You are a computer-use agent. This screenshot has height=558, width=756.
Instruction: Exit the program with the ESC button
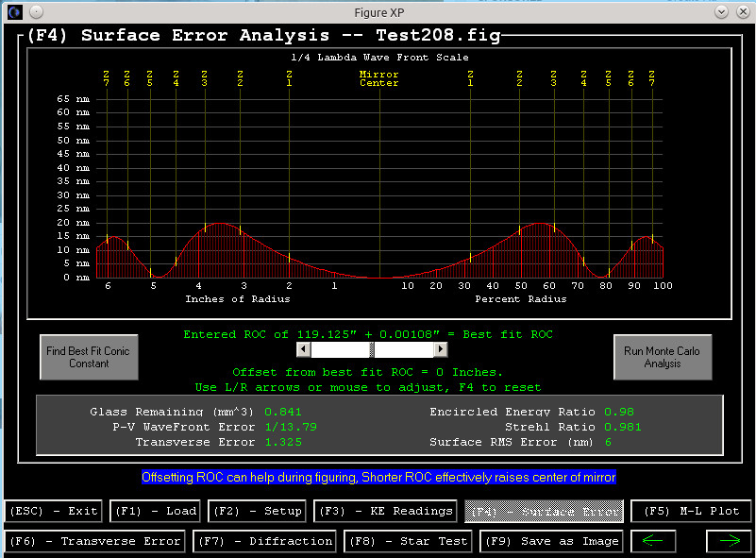(54, 511)
